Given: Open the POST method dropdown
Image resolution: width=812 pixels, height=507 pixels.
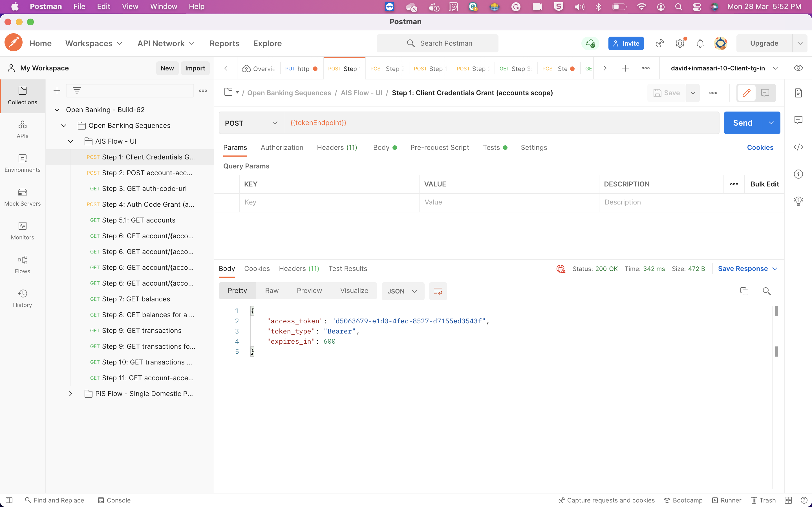Looking at the screenshot, I should click(x=251, y=123).
